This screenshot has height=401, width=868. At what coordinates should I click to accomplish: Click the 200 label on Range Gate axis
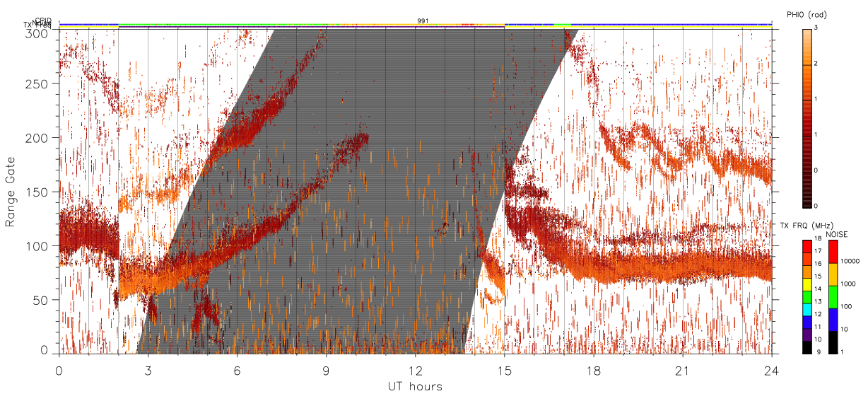[37, 138]
